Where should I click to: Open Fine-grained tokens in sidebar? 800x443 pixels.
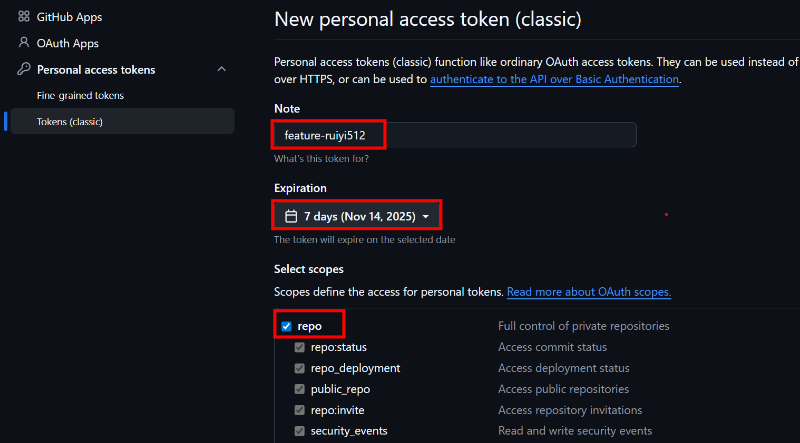[x=80, y=96]
